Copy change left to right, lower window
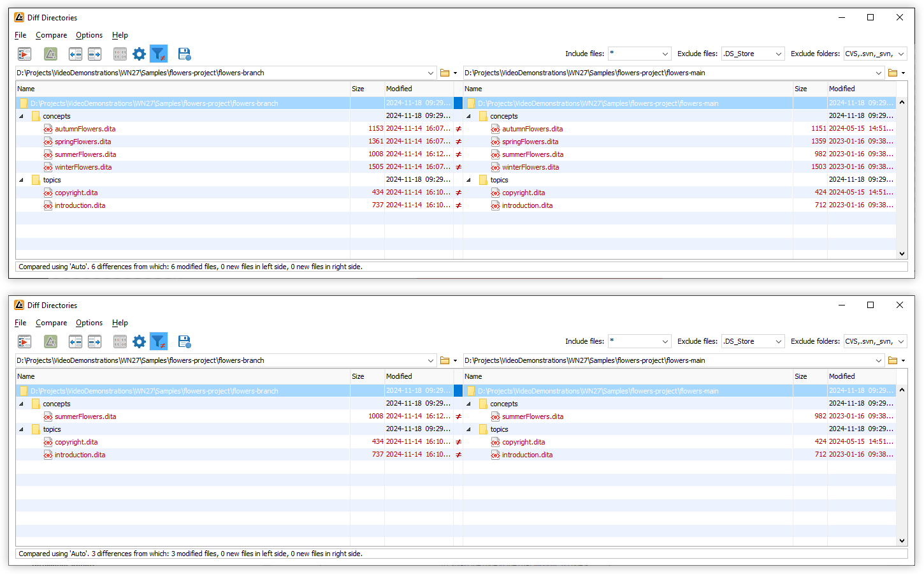The height and width of the screenshot is (574, 924). pos(94,342)
